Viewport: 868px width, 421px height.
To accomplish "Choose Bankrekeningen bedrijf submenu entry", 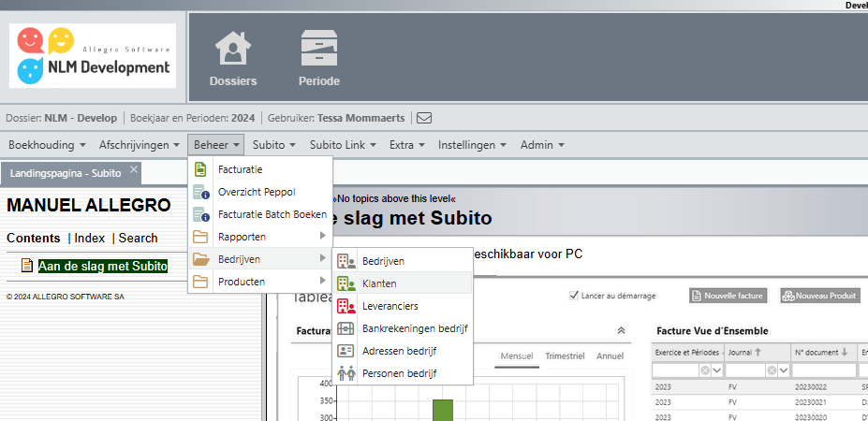I will [403, 328].
